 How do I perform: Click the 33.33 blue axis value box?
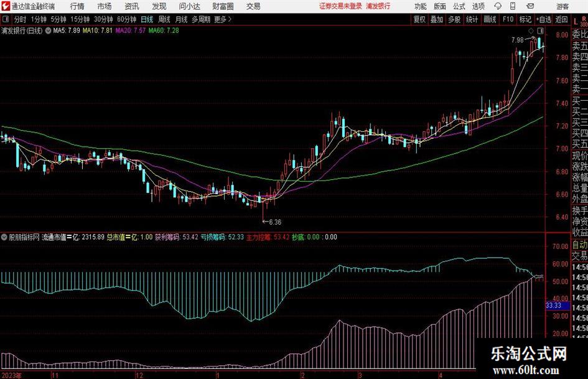tap(557, 306)
